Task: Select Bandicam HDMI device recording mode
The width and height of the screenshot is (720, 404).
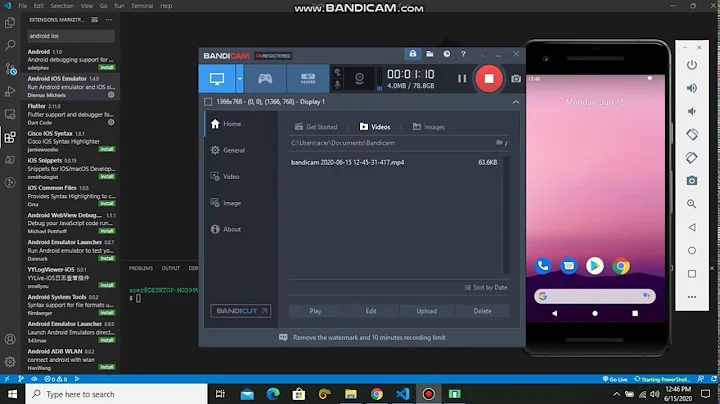Action: [x=308, y=79]
